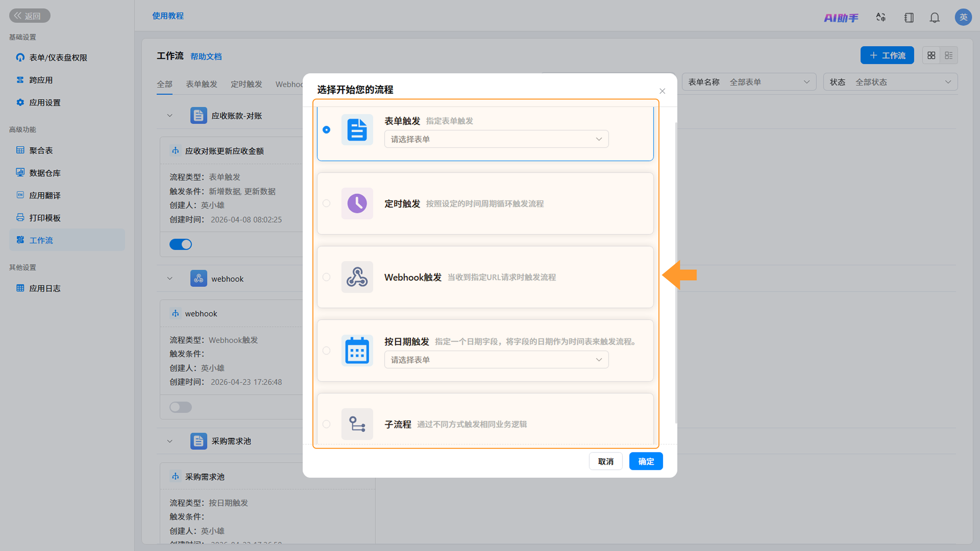This screenshot has height=551, width=980.
Task: Click the + 工作流 button
Action: [887, 56]
